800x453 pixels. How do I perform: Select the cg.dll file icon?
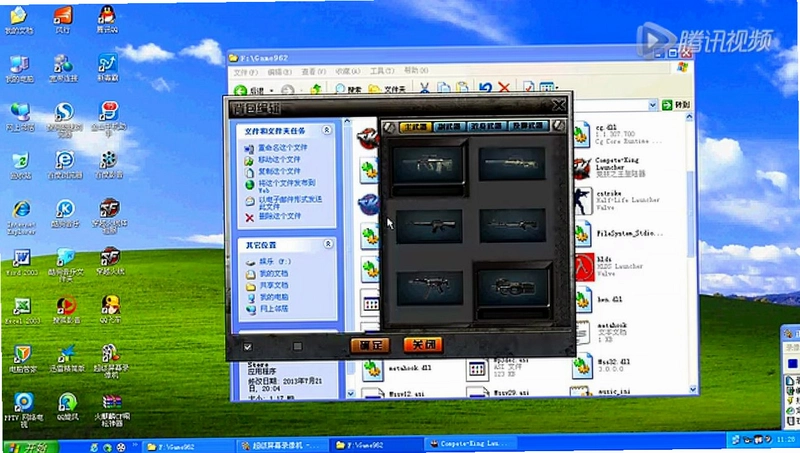click(x=582, y=135)
